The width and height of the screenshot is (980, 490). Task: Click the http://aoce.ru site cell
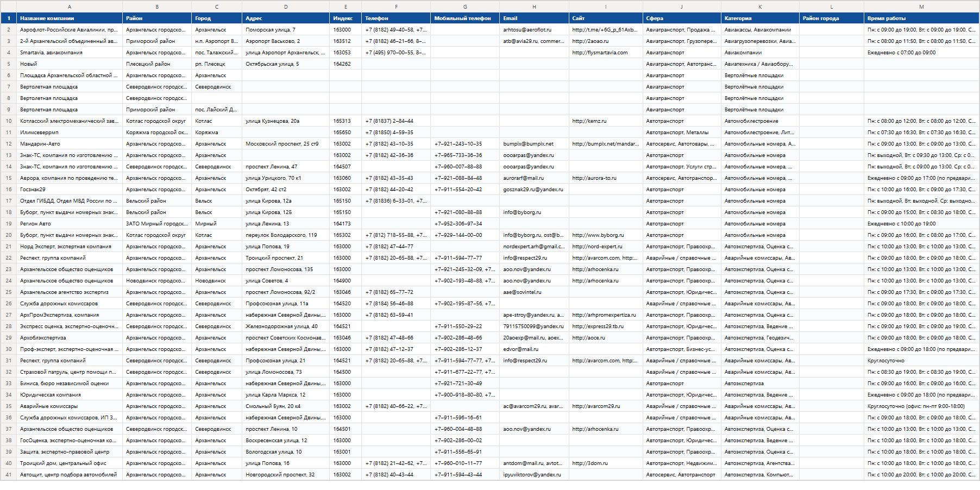point(606,338)
